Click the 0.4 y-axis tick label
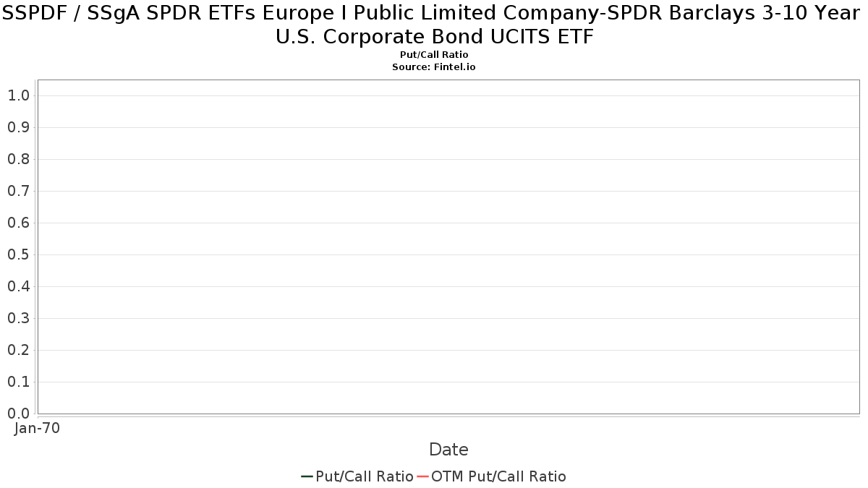868x488 pixels. click(18, 286)
